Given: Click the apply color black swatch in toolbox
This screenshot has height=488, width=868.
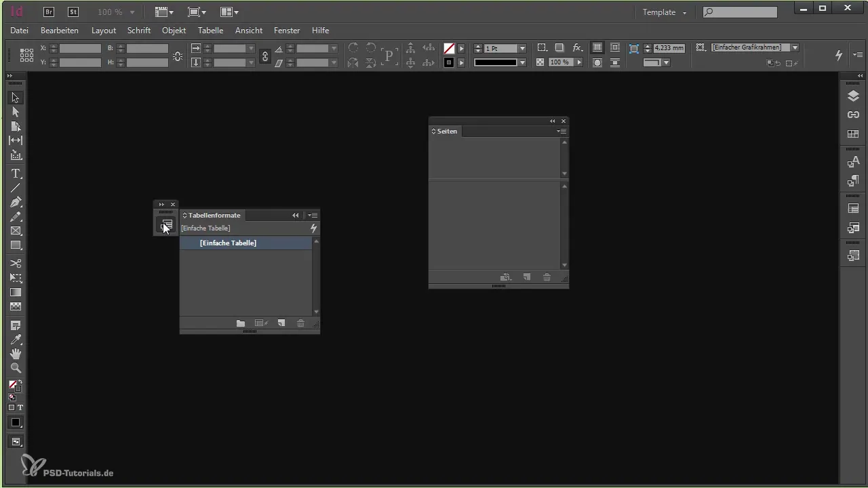Looking at the screenshot, I should (x=16, y=422).
